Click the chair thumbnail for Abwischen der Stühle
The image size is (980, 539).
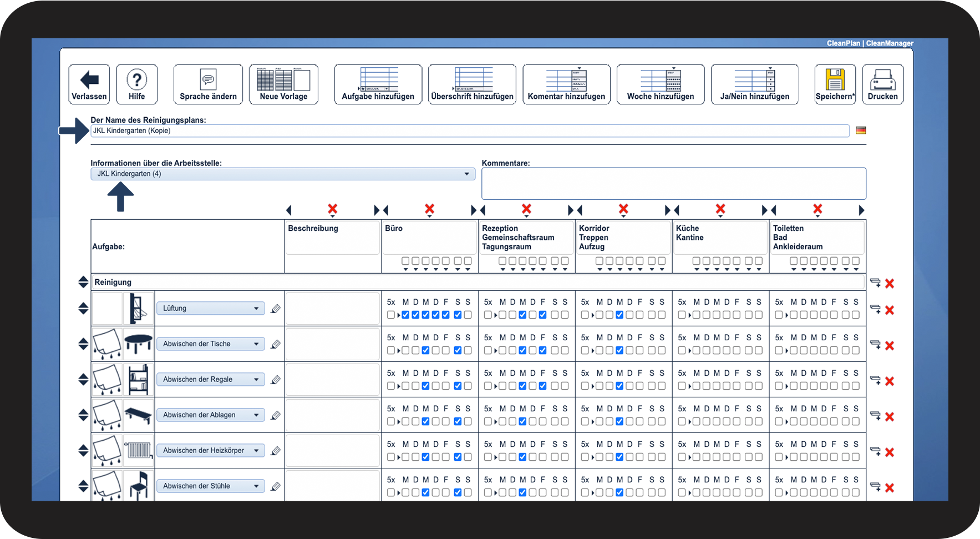(x=139, y=486)
